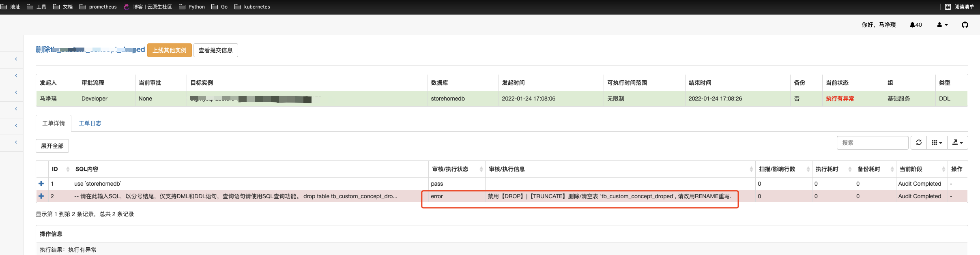The height and width of the screenshot is (255, 980).
Task: Sort by 扫描/影响行数 column
Action: 784,169
